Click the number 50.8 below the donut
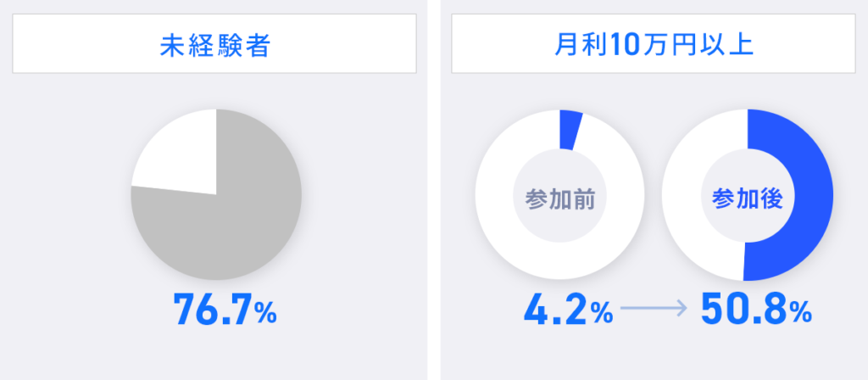 click(x=740, y=311)
